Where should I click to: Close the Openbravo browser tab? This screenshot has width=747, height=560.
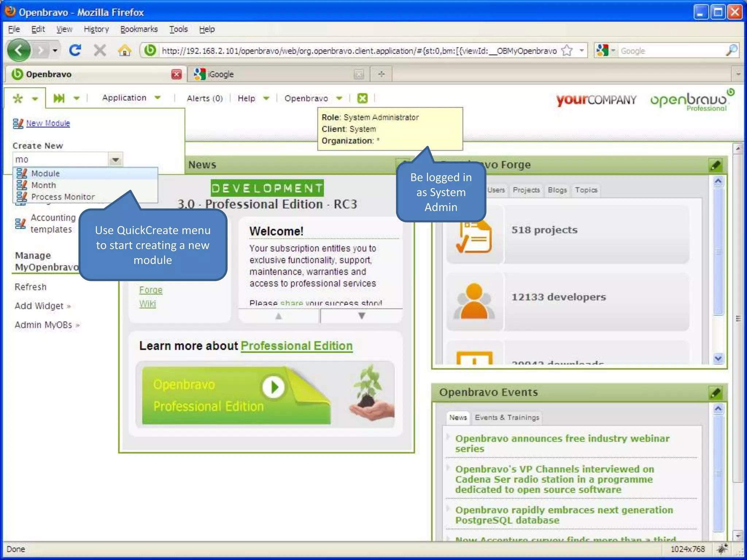tap(176, 74)
